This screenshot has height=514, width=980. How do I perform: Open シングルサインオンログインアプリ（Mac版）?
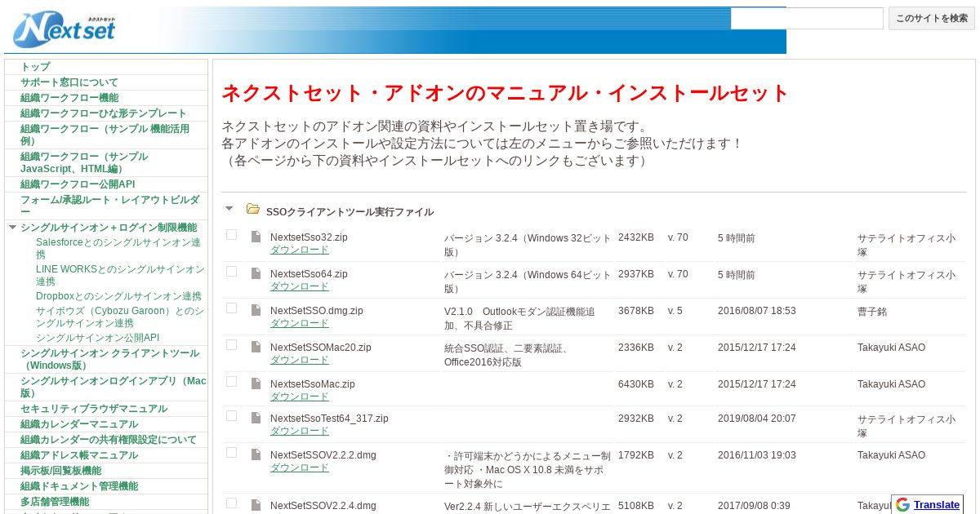tap(114, 387)
